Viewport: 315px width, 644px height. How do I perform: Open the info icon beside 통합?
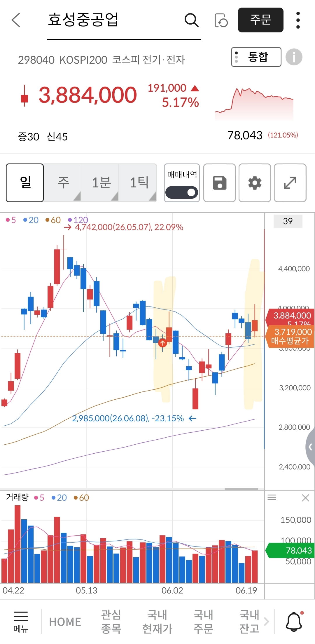click(294, 57)
